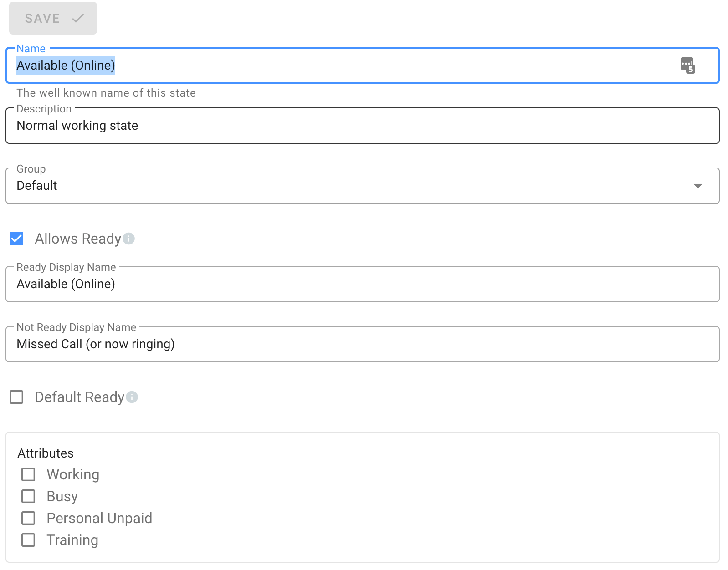The height and width of the screenshot is (570, 728).
Task: Enable the Default Ready checkbox
Action: (x=17, y=397)
